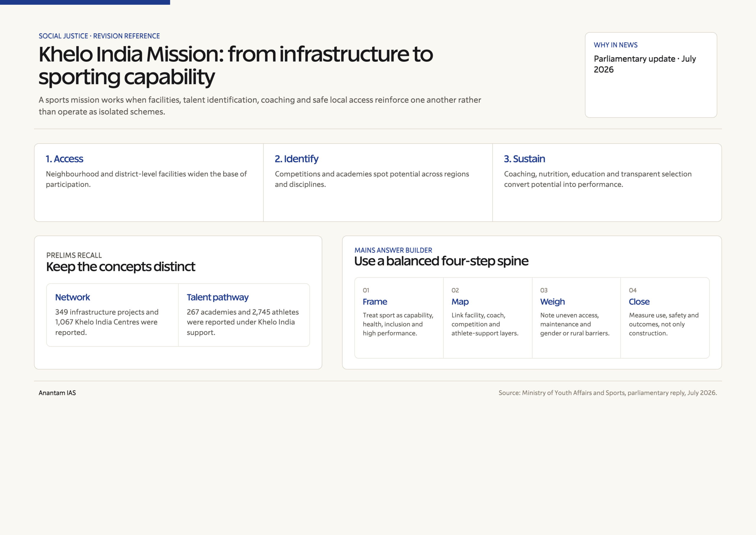
Task: Select the 'Weigh' step title
Action: coord(552,302)
